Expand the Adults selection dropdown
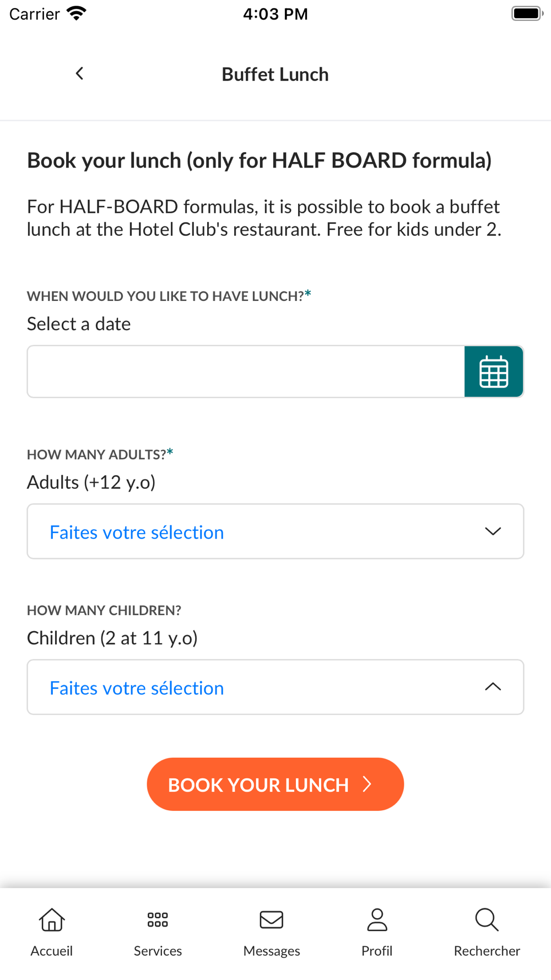Image resolution: width=551 pixels, height=980 pixels. pyautogui.click(x=275, y=531)
